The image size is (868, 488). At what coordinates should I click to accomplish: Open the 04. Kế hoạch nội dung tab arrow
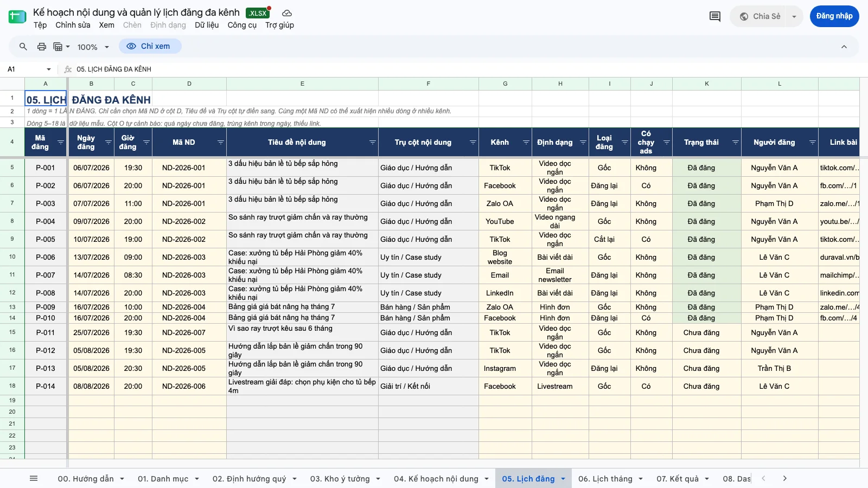click(487, 479)
